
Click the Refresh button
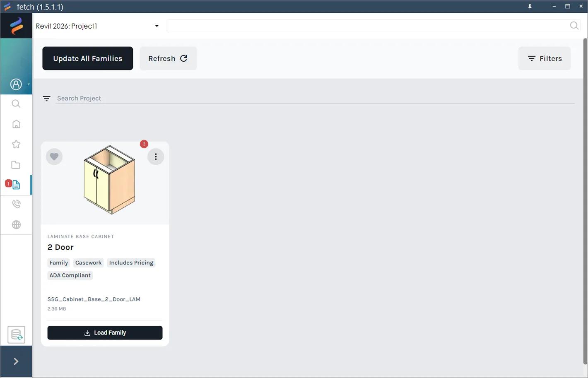point(168,58)
